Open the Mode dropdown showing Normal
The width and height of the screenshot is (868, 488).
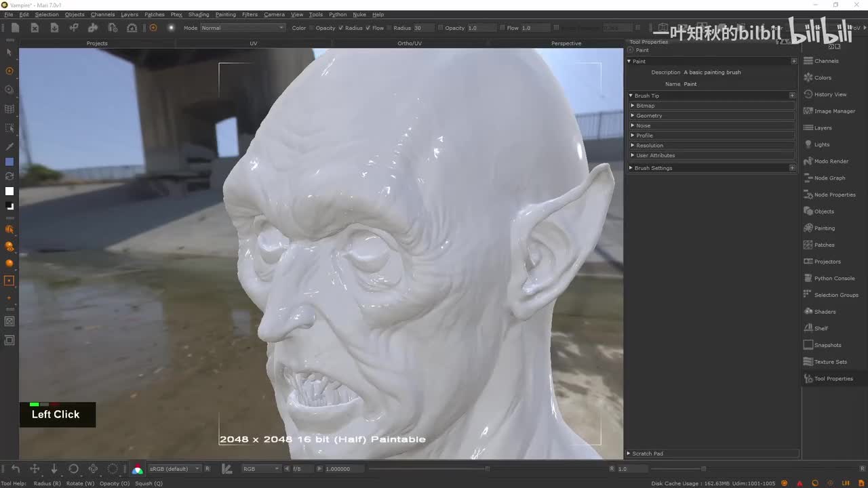pos(243,28)
